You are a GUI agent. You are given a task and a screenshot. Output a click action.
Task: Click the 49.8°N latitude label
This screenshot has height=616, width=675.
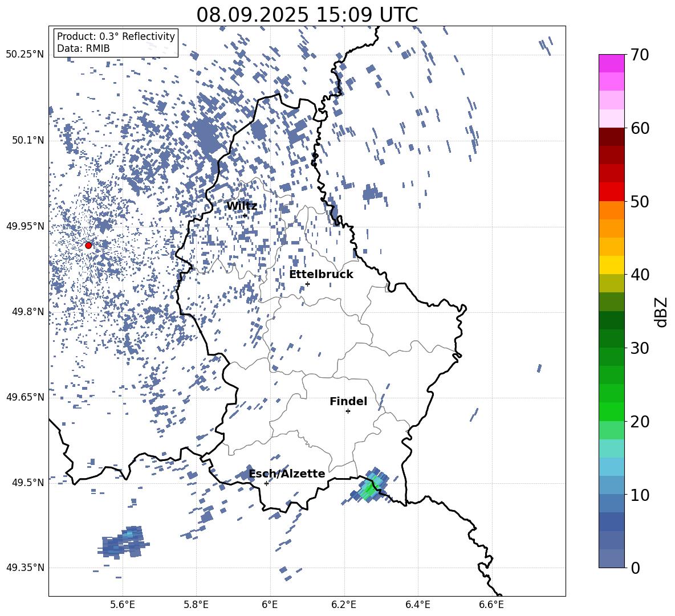pyautogui.click(x=28, y=312)
